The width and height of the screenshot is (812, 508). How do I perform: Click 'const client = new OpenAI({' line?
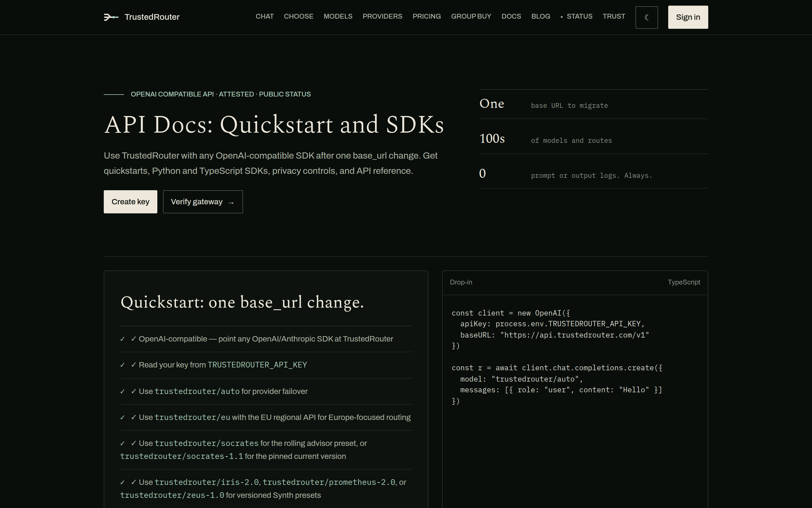pyautogui.click(x=511, y=313)
